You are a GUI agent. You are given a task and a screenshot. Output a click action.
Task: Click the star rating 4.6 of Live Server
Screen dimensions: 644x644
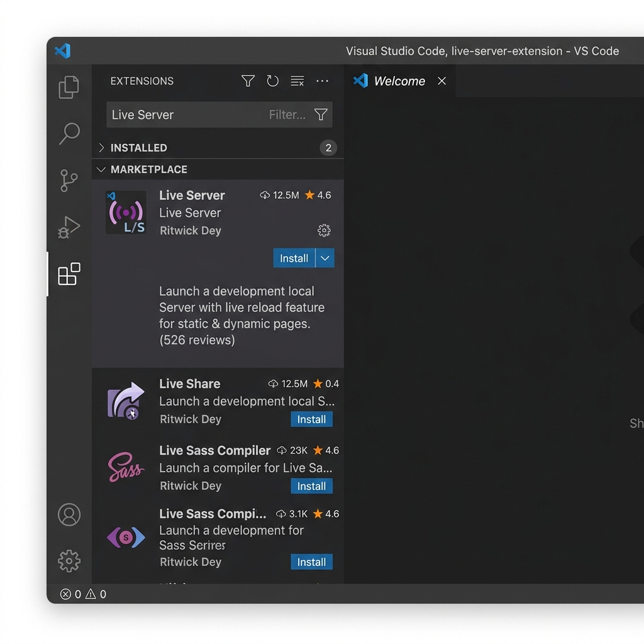point(318,195)
